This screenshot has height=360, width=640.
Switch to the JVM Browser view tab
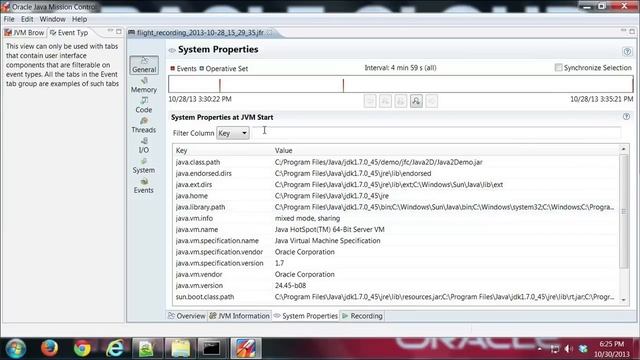click(24, 33)
